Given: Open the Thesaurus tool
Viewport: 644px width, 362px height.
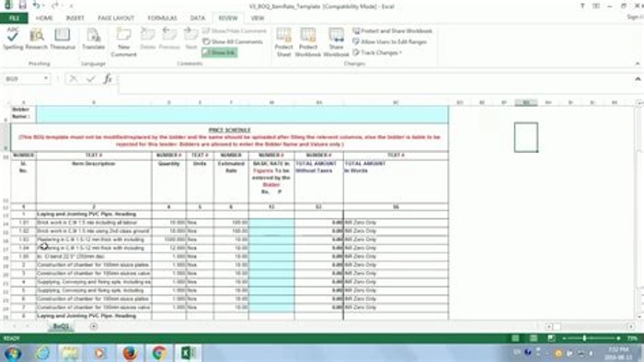Looking at the screenshot, I should point(63,39).
